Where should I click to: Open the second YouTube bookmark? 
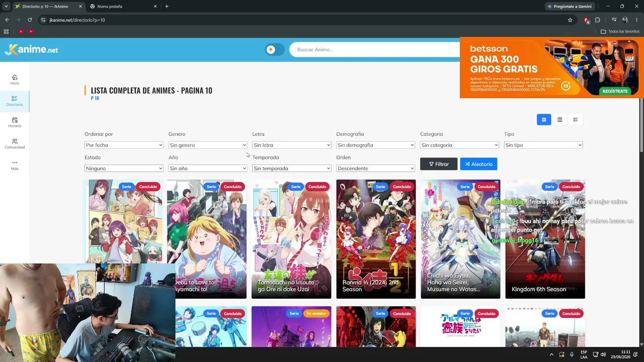click(x=31, y=31)
